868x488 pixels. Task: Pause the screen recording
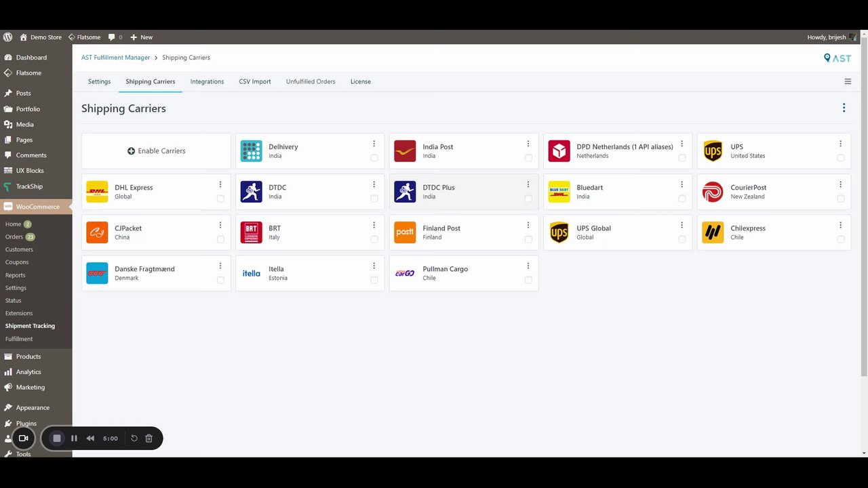pyautogui.click(x=74, y=439)
